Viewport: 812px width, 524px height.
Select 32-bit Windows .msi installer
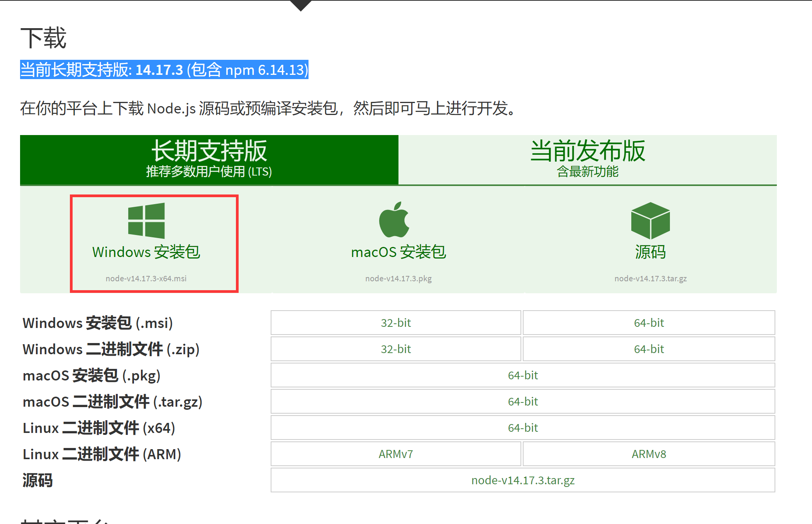click(396, 323)
